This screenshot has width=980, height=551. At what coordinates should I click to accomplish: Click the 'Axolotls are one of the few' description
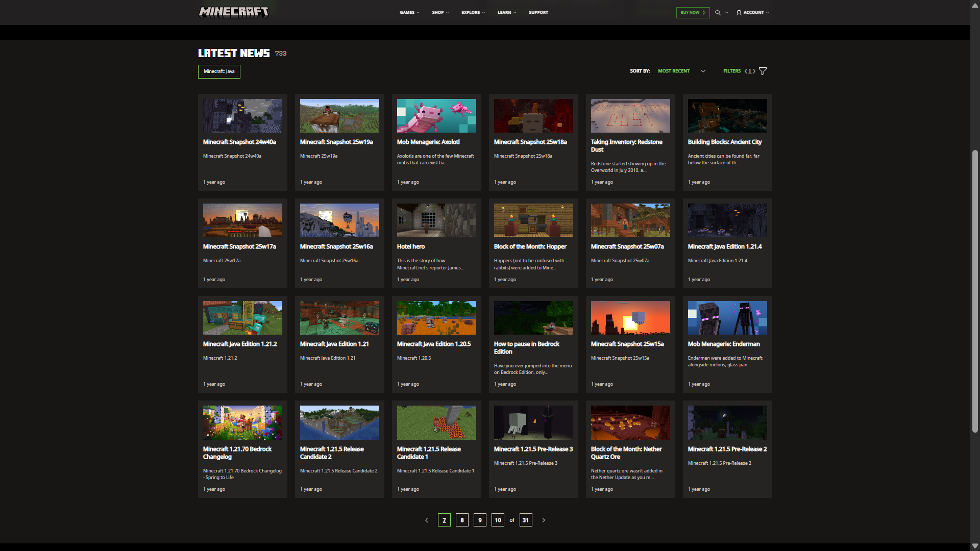435,159
